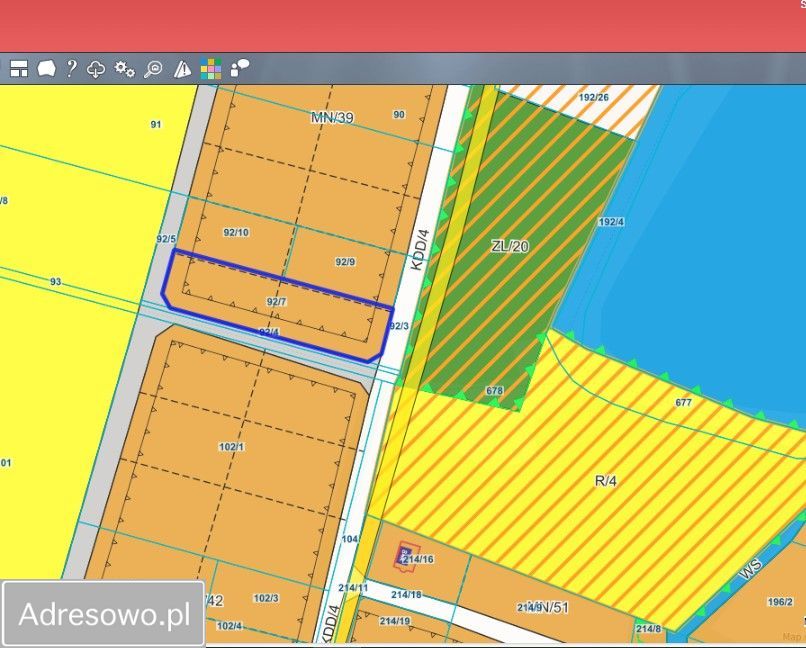
Task: Select the ZL/20 green hatched zone
Action: pyautogui.click(x=510, y=246)
